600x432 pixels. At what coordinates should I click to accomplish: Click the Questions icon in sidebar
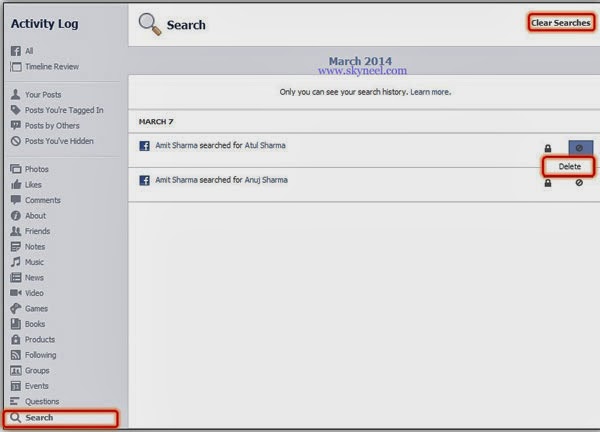15,401
